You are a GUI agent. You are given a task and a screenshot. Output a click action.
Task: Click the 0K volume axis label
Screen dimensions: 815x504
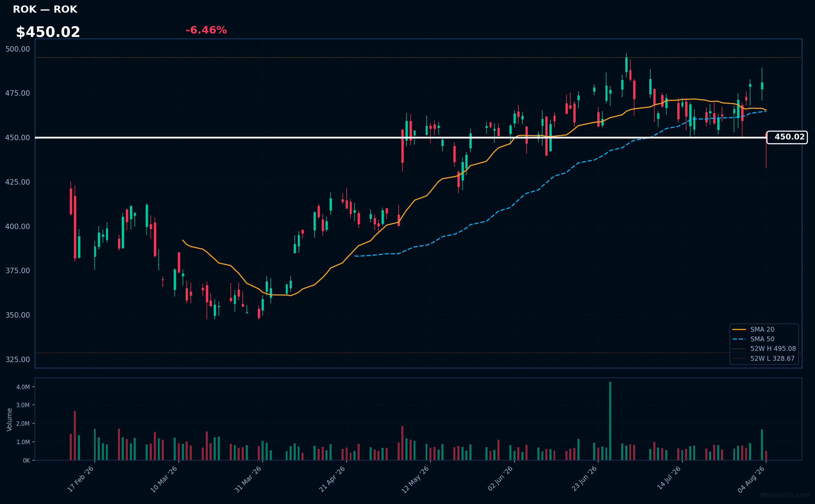[26, 460]
